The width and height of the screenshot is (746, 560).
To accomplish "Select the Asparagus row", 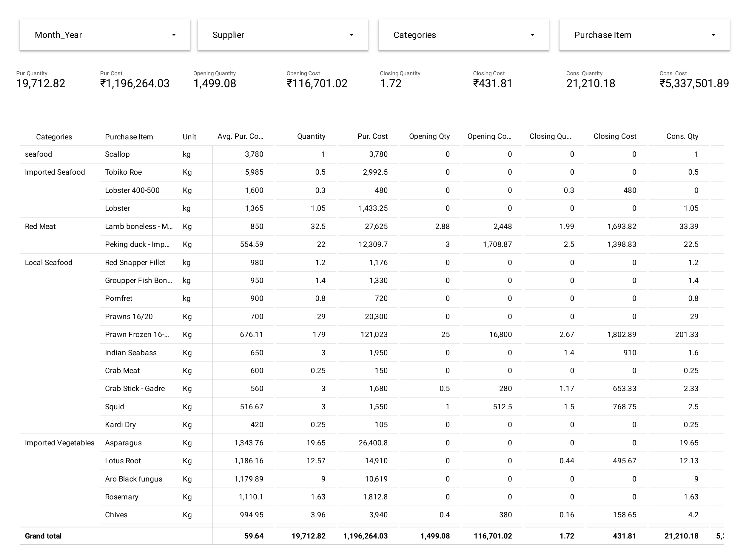I will (123, 443).
